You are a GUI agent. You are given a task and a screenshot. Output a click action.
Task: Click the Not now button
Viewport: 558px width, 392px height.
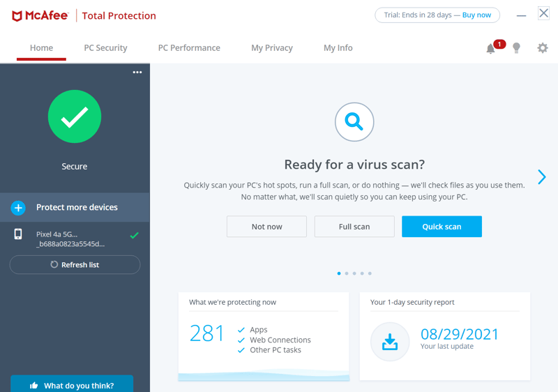point(266,227)
